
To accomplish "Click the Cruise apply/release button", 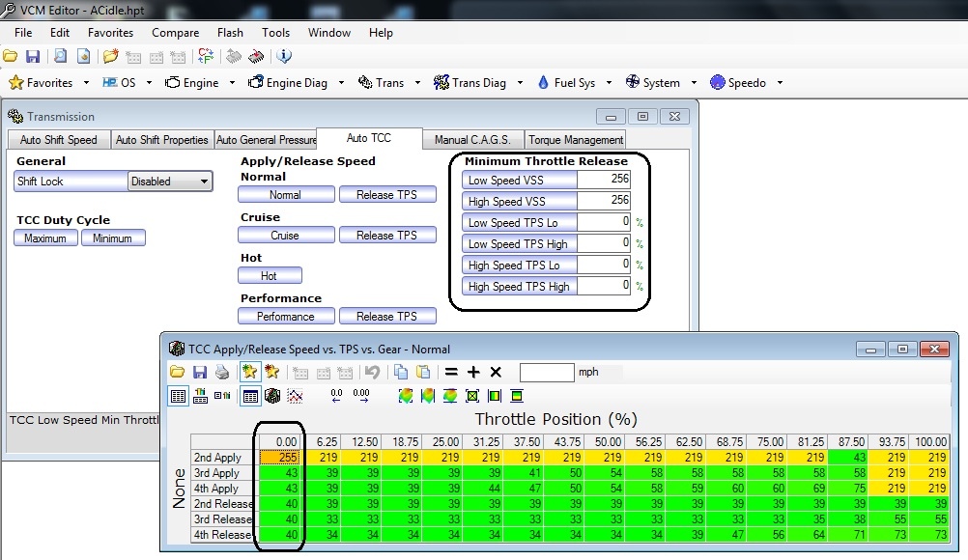I will (x=286, y=236).
